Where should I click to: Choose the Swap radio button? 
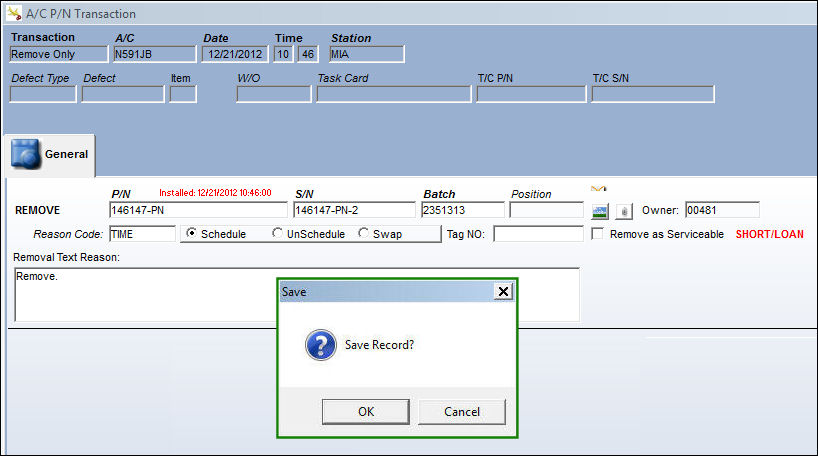pos(363,233)
